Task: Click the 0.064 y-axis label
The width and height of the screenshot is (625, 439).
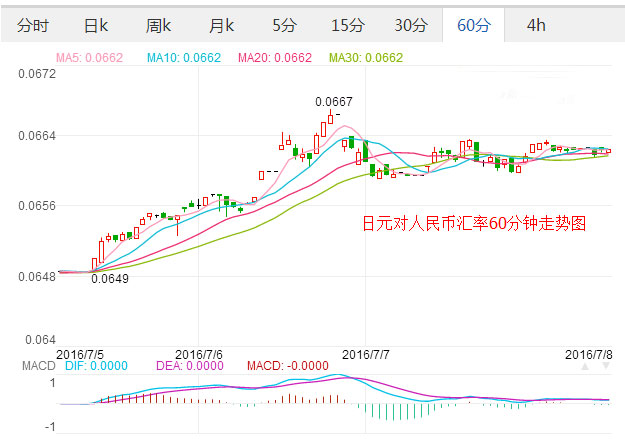Action: pyautogui.click(x=40, y=340)
